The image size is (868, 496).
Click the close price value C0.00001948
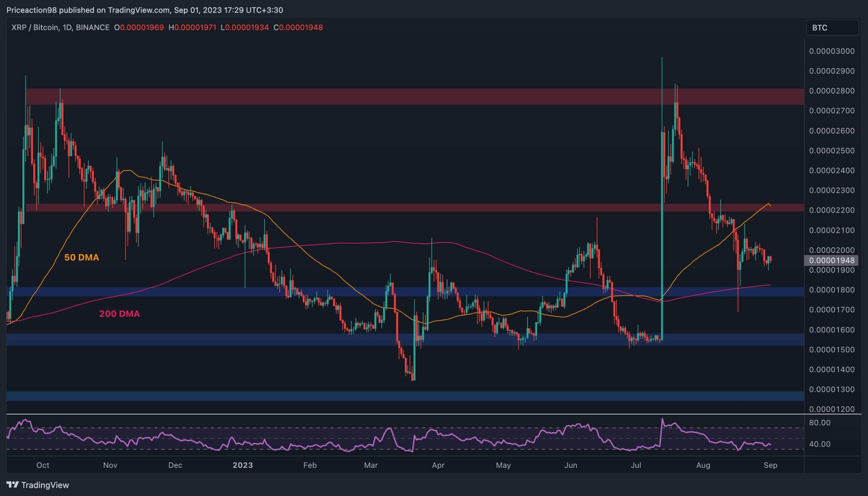coord(298,27)
